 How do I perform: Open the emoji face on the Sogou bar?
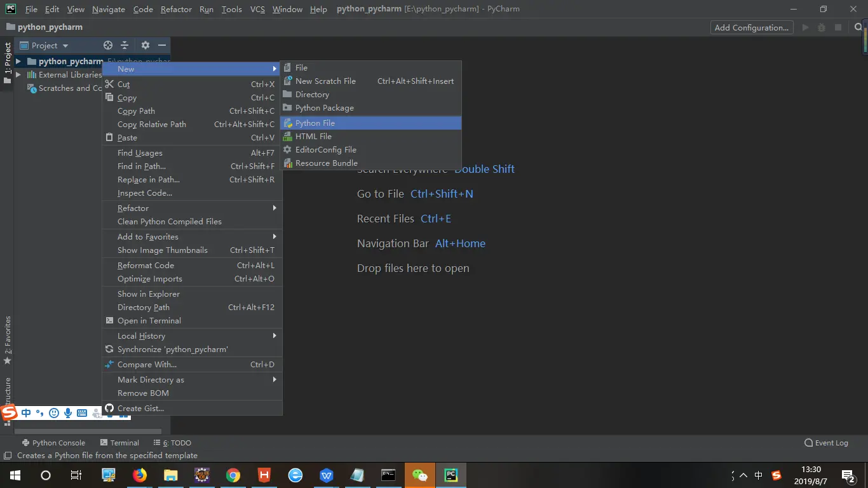click(x=54, y=413)
